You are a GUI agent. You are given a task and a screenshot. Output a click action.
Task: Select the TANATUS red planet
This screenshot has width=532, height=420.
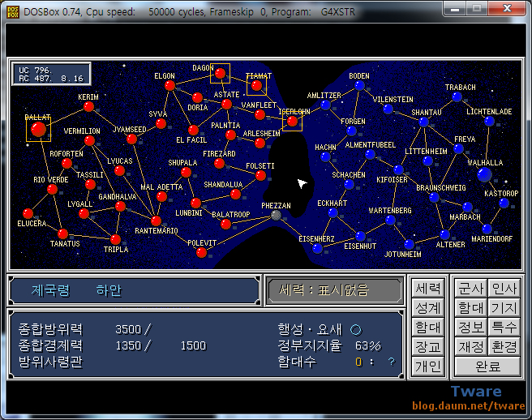(62, 234)
